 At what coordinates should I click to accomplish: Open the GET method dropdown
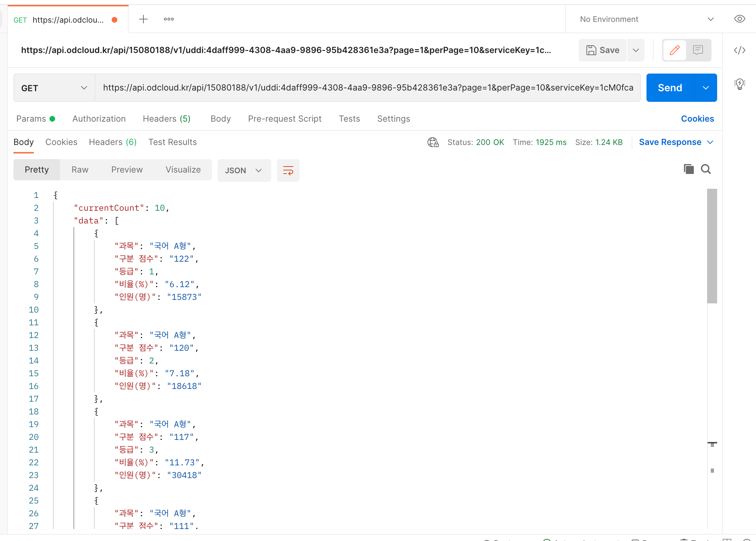(x=54, y=88)
